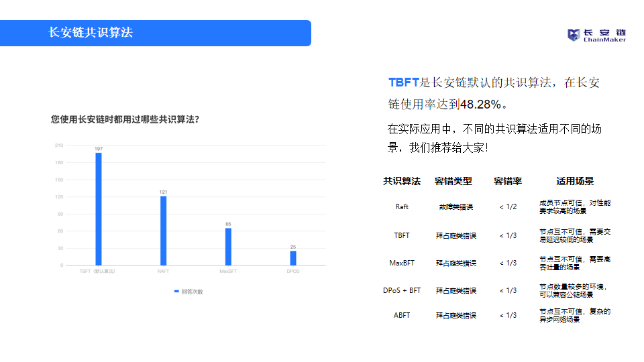This screenshot has width=644, height=362.
Task: Select the chart question title 您使用长安链时都用过哪些共识算法?
Action: [125, 119]
